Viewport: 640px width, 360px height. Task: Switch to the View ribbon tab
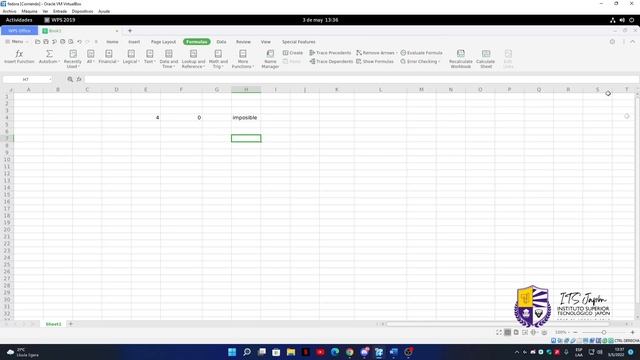point(266,42)
